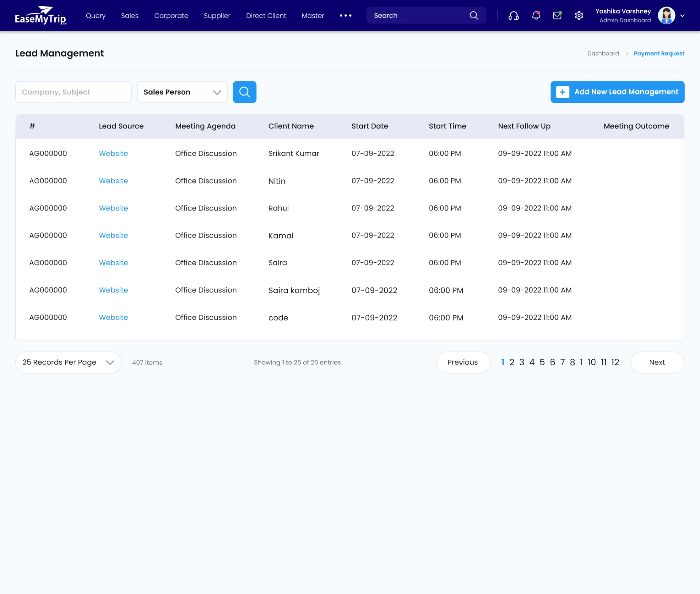Go to page 12

[x=615, y=362]
